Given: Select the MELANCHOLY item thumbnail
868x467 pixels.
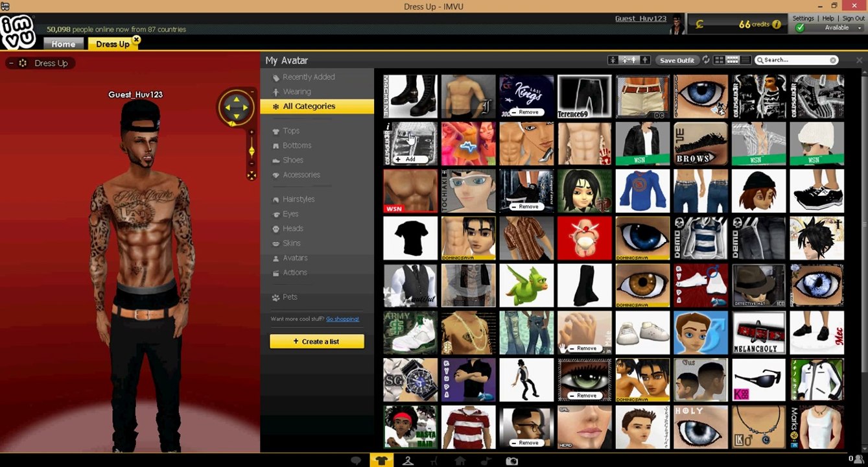Looking at the screenshot, I should [x=758, y=332].
